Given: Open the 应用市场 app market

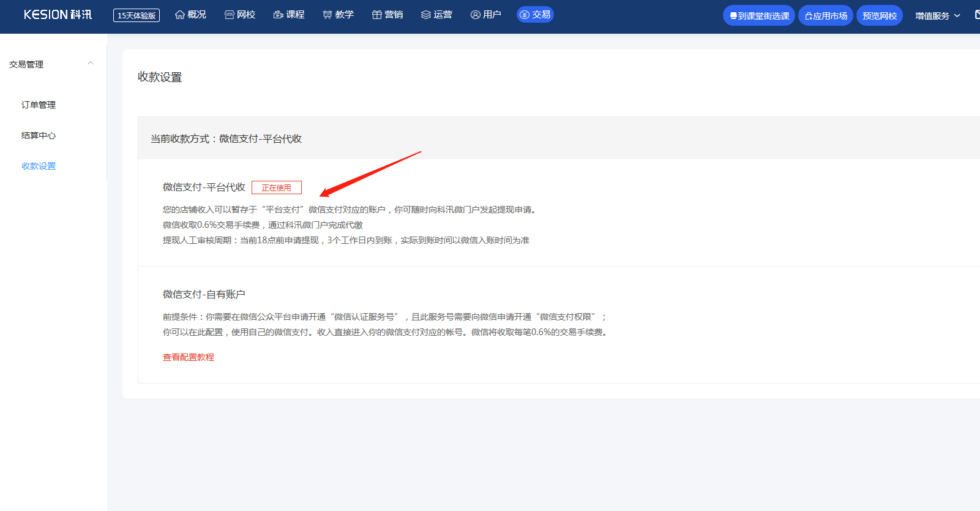Looking at the screenshot, I should [825, 16].
